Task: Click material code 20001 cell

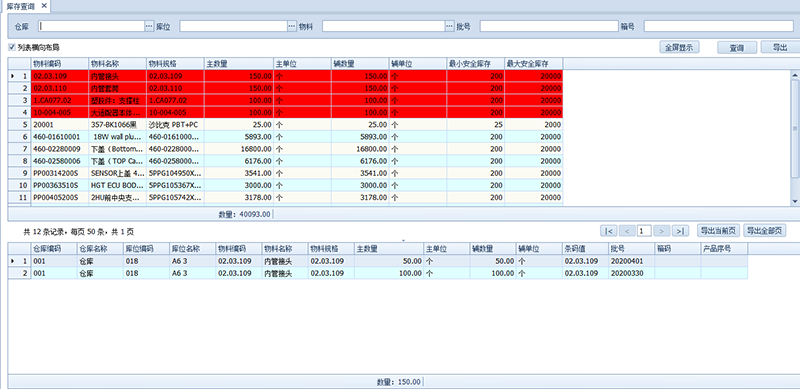Action: [x=60, y=124]
